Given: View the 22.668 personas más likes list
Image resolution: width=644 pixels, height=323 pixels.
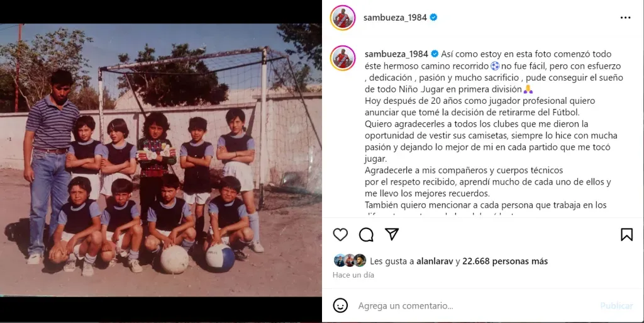Looking at the screenshot, I should [x=505, y=261].
